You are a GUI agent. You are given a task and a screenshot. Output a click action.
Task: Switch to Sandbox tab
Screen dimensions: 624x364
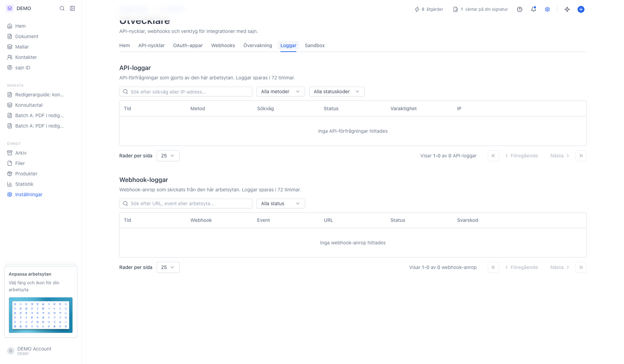(315, 45)
